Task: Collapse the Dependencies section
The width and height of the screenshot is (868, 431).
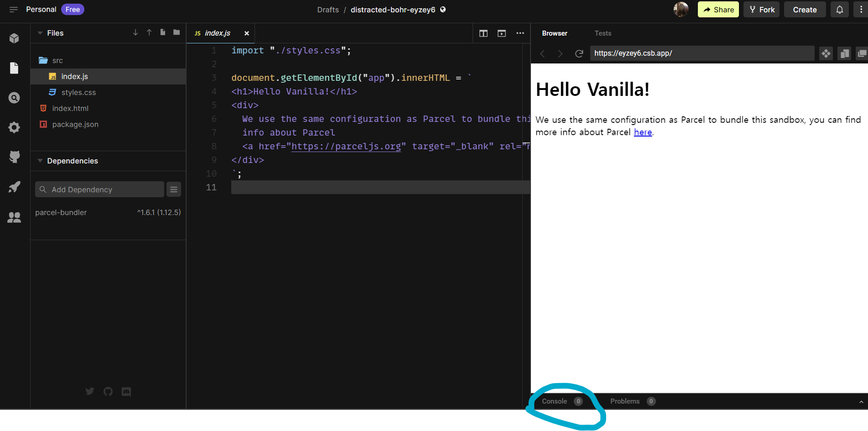Action: (40, 161)
